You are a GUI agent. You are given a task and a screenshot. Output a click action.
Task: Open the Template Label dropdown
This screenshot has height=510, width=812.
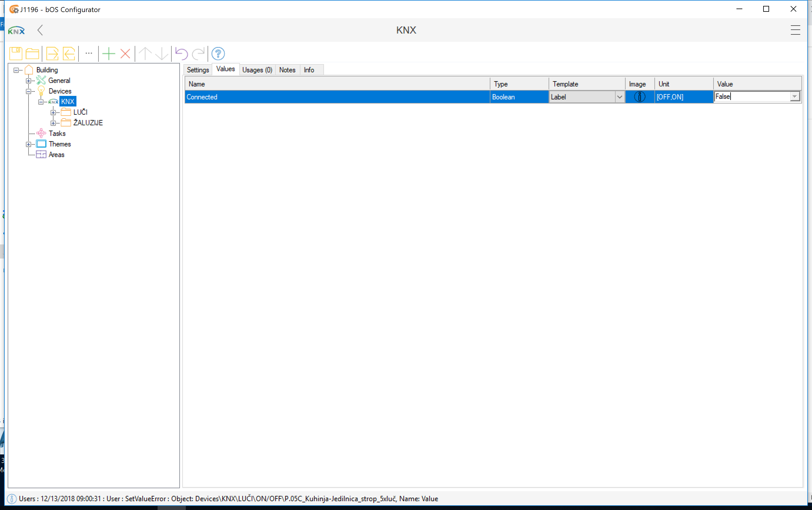pos(619,97)
